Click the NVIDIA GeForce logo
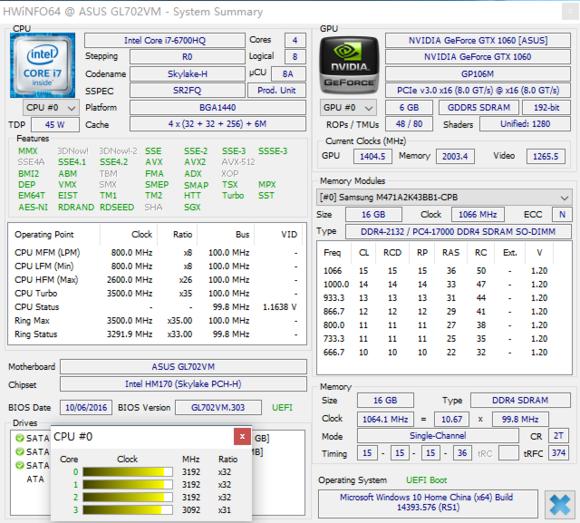The height and width of the screenshot is (523, 580). click(349, 64)
